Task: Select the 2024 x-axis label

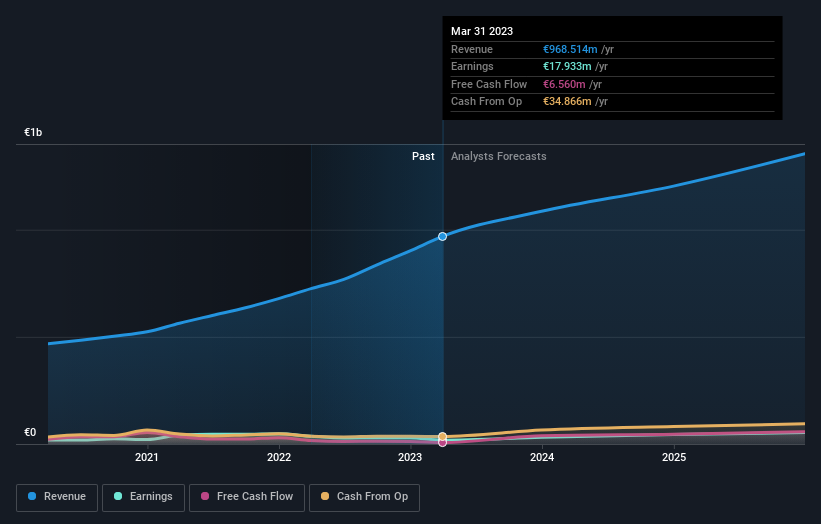Action: coord(542,458)
